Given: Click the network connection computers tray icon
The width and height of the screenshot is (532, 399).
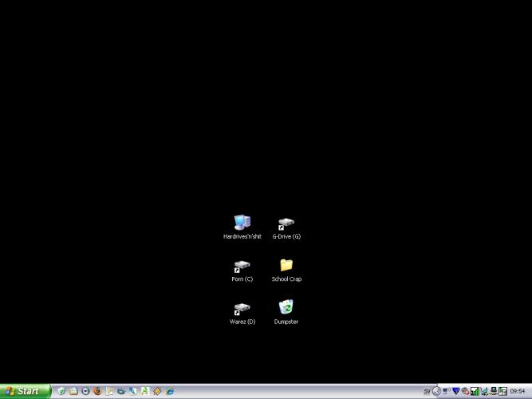Looking at the screenshot, I should (494, 391).
